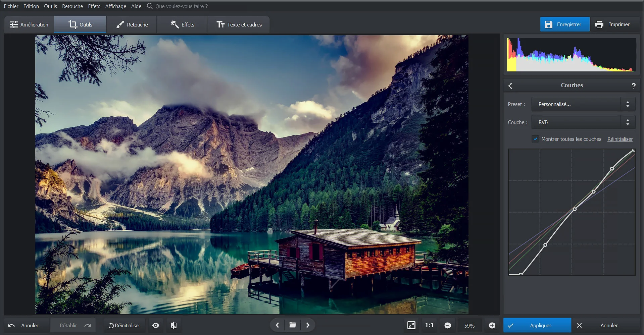Go to previous image arrow
Viewport: 644px width, 335px height.
pyautogui.click(x=277, y=325)
